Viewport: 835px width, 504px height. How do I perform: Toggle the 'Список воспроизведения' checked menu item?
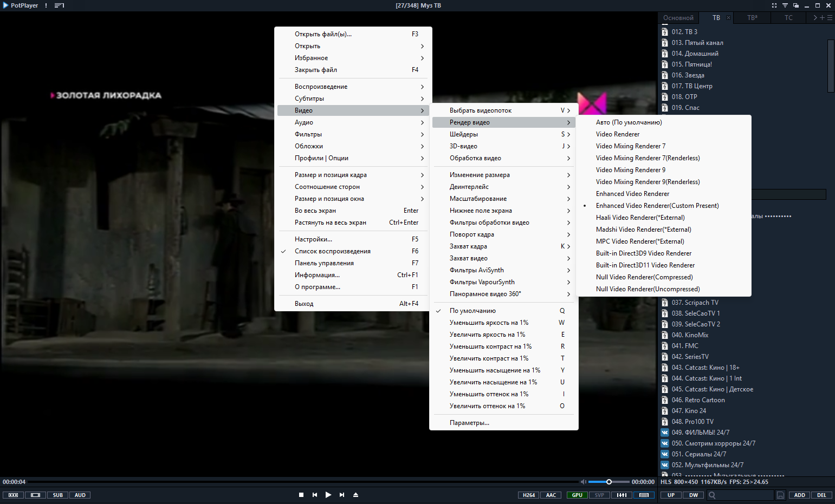point(332,251)
